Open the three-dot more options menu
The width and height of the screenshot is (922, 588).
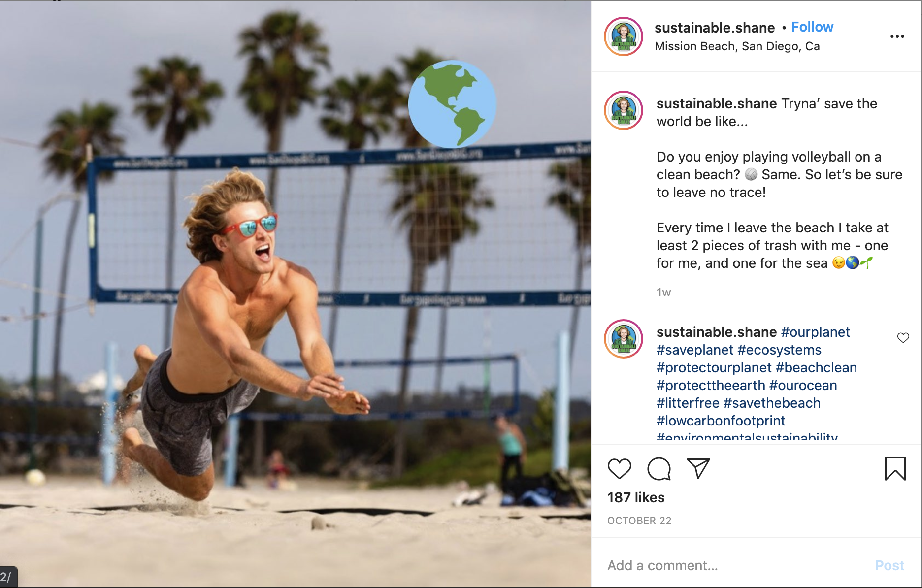897,36
